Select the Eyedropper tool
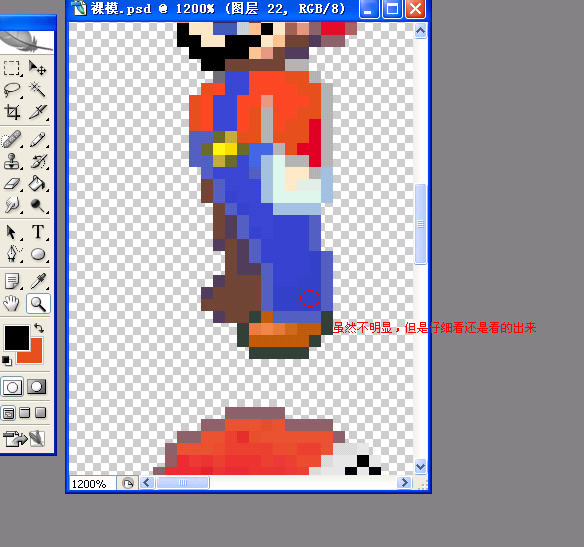 37,282
